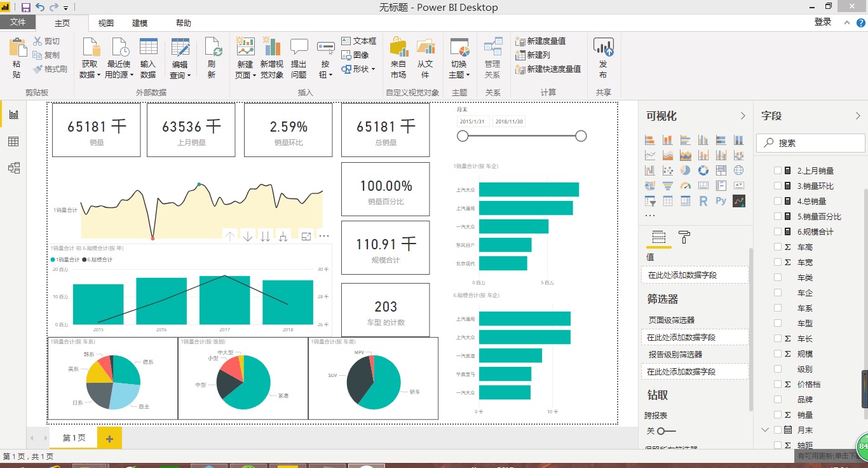Check the 3.销量环比 field checkbox
868x468 pixels.
778,186
